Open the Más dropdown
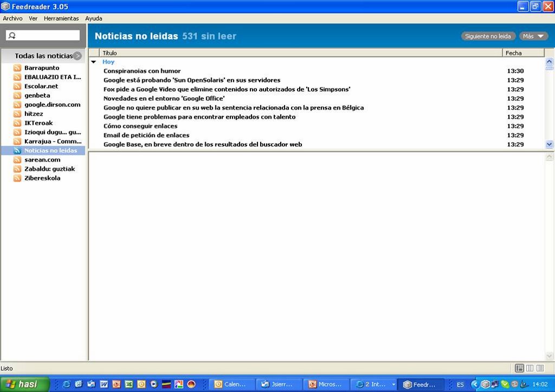This screenshot has height=392, width=555. coord(533,36)
